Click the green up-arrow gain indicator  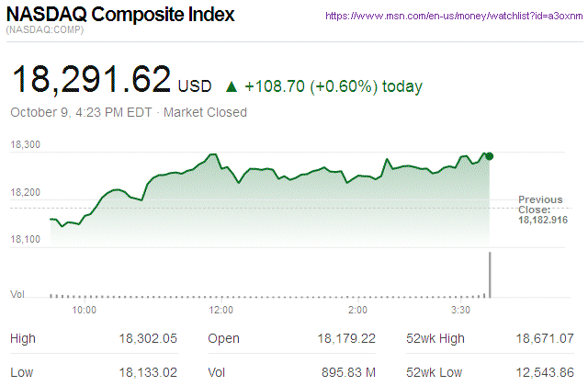[x=232, y=87]
